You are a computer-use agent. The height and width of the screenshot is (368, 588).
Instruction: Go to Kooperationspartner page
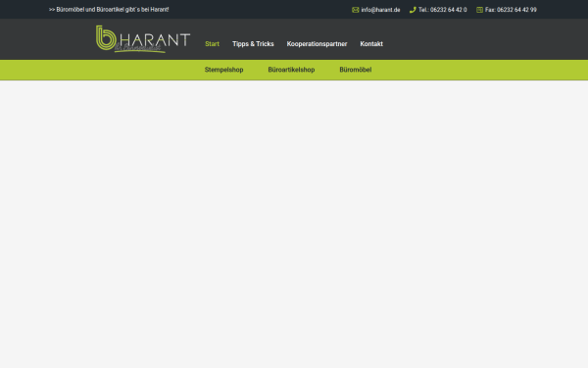pos(317,44)
